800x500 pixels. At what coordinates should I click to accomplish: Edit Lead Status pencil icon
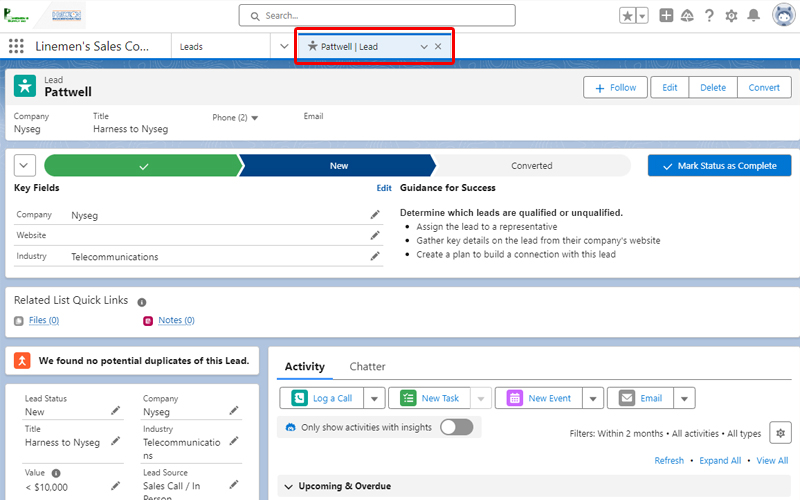click(x=116, y=410)
